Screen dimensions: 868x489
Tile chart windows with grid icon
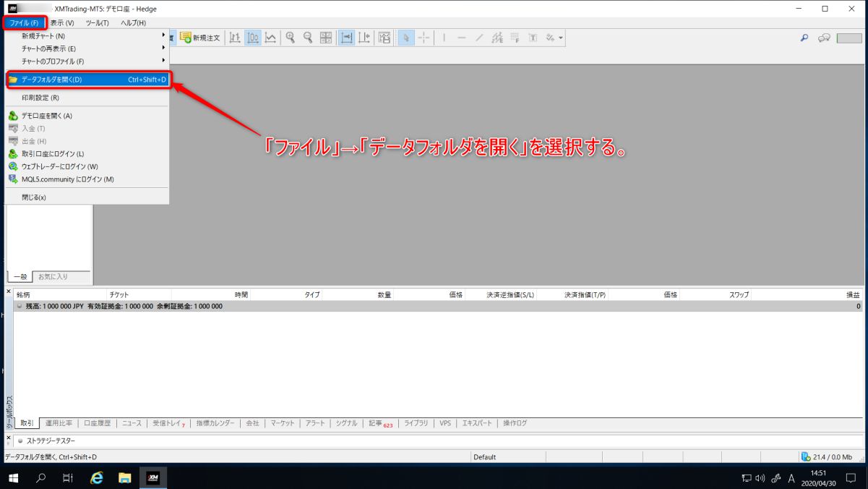[x=326, y=37]
